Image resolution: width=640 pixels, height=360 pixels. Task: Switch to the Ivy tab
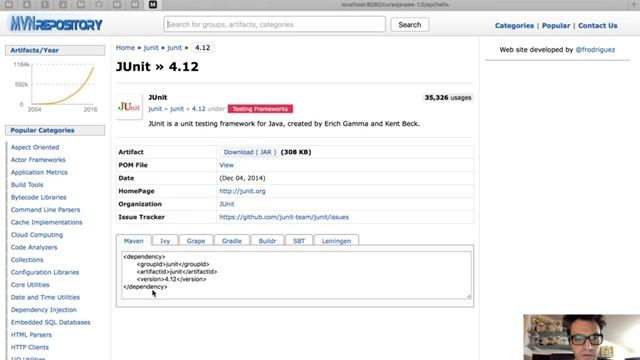(165, 241)
